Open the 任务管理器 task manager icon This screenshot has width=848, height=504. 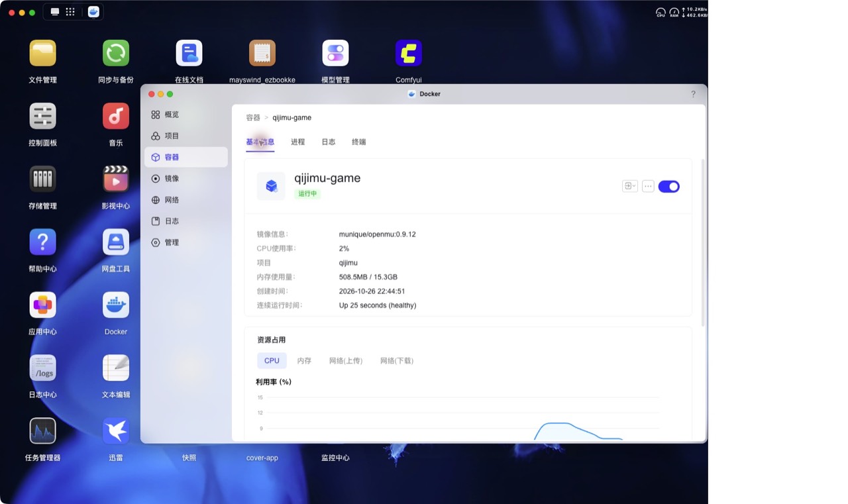(43, 430)
